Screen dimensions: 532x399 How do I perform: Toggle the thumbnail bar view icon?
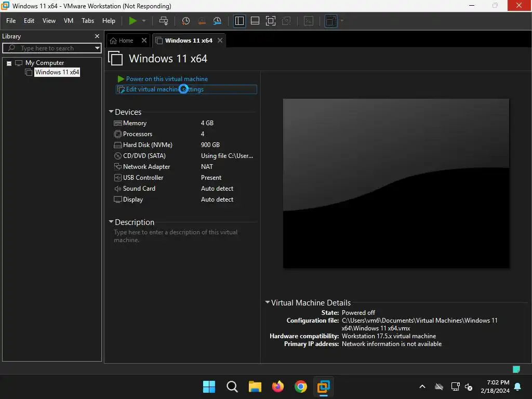pos(255,21)
